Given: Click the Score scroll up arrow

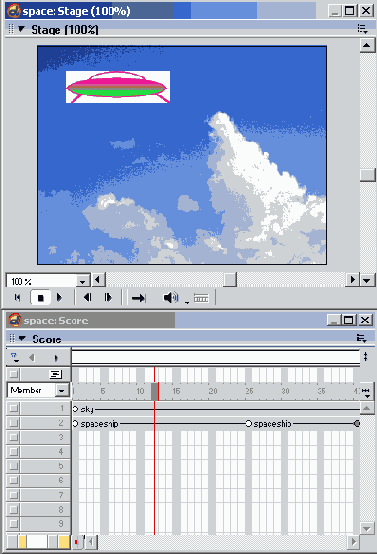Looking at the screenshot, I should [x=367, y=408].
